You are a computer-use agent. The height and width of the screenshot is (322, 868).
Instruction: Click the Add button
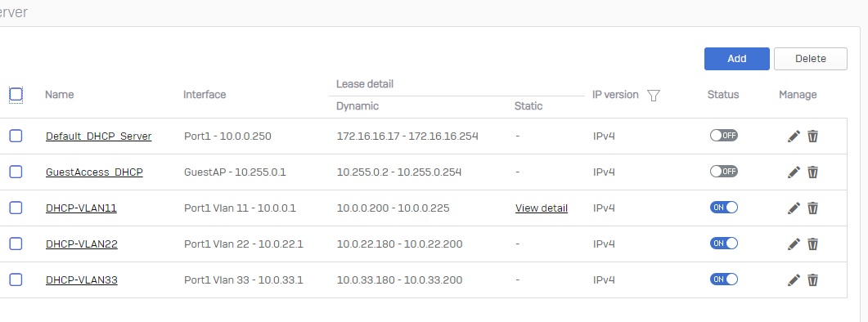pos(737,59)
